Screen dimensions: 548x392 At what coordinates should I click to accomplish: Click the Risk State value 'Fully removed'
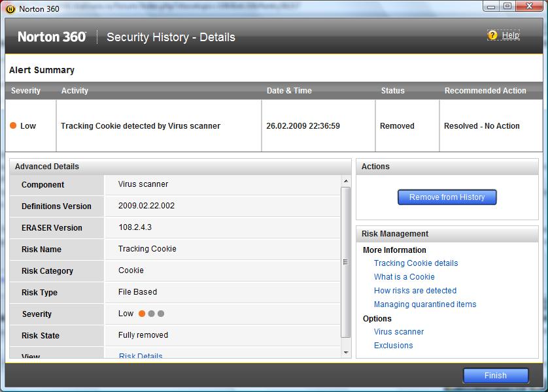click(143, 335)
